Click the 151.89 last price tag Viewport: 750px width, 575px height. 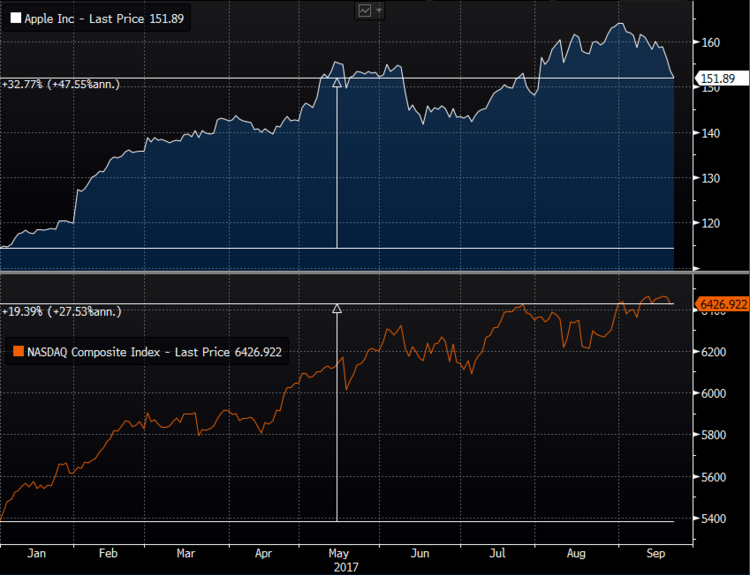point(723,78)
